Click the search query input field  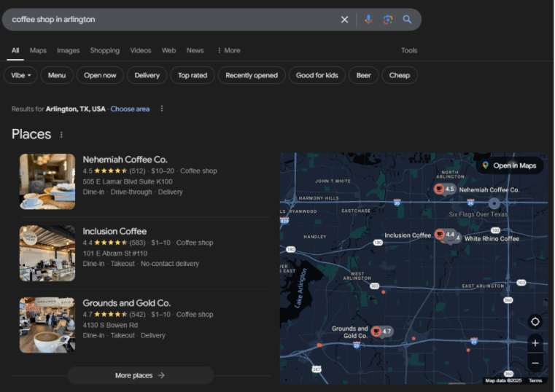174,20
